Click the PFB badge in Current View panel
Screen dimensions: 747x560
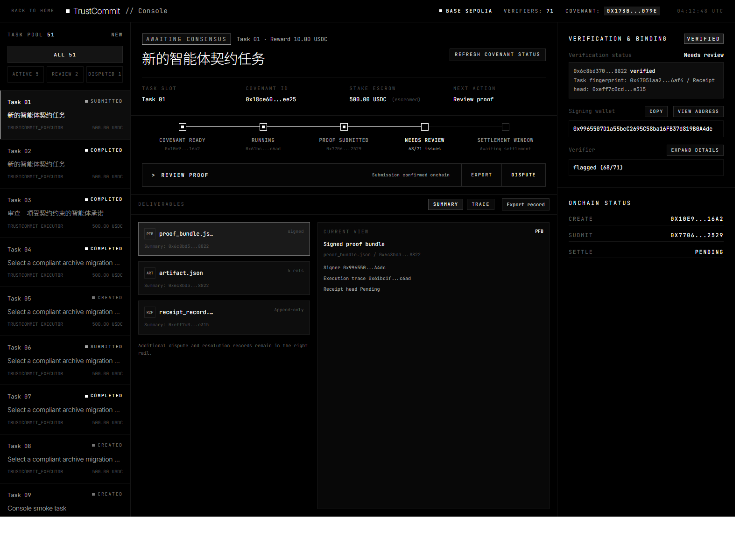[x=539, y=231]
